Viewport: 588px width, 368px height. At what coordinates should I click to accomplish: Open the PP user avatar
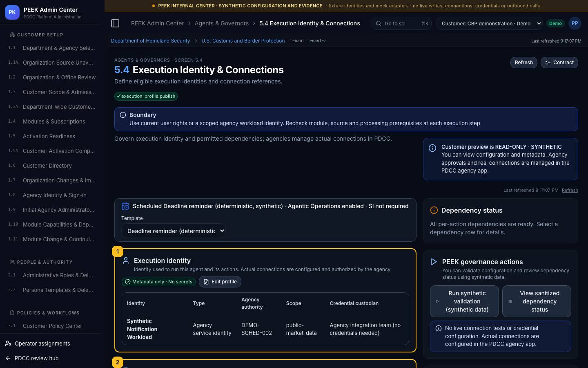pyautogui.click(x=575, y=23)
